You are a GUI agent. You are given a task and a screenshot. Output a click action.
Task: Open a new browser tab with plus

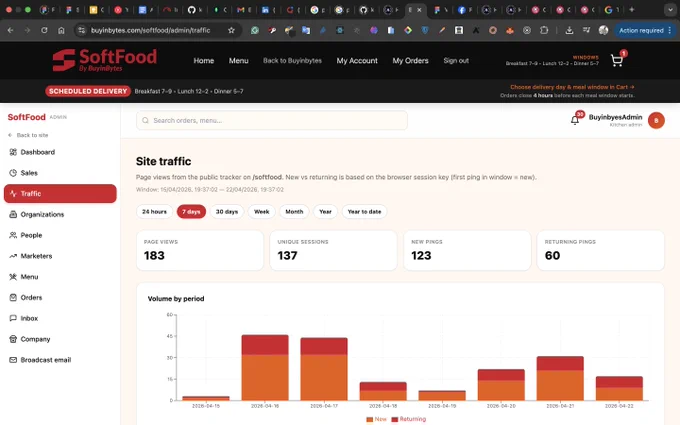pos(632,10)
